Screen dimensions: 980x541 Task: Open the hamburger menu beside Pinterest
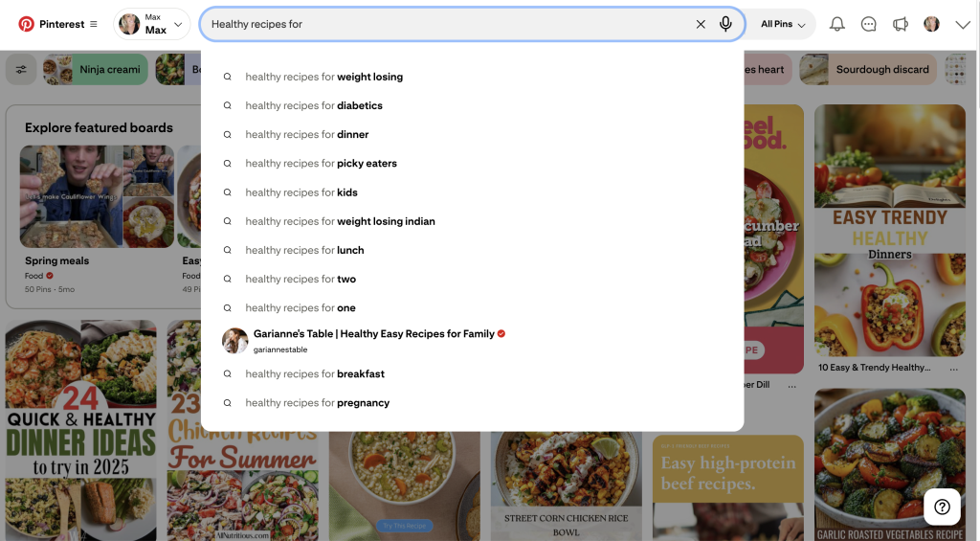94,24
